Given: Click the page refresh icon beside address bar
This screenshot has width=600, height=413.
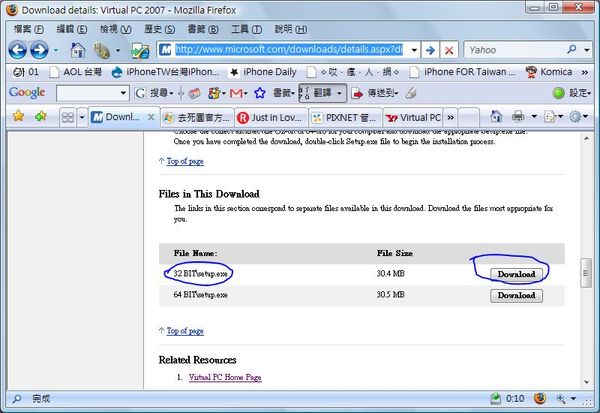Looking at the screenshot, I should 140,51.
